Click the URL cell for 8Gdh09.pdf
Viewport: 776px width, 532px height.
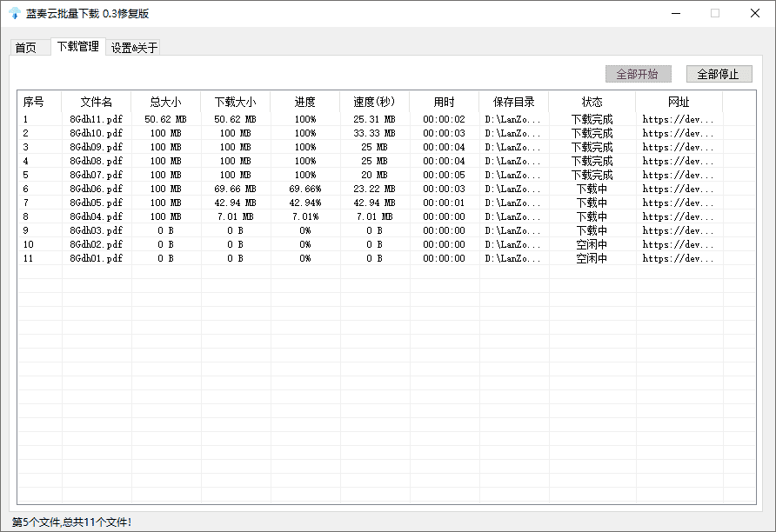click(679, 147)
